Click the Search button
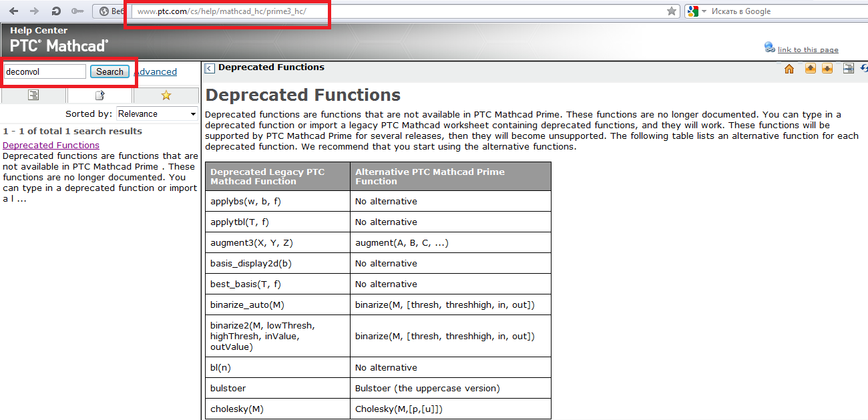The height and width of the screenshot is (420, 868). click(x=110, y=71)
